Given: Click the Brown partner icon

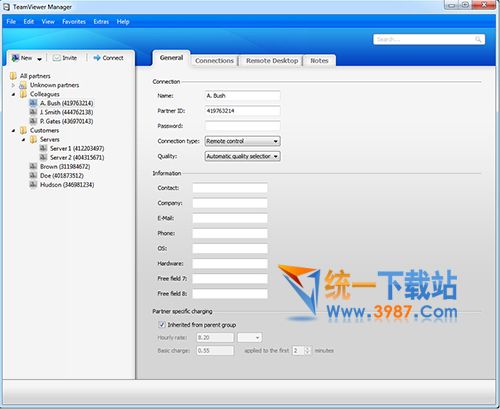Looking at the screenshot, I should [x=33, y=166].
